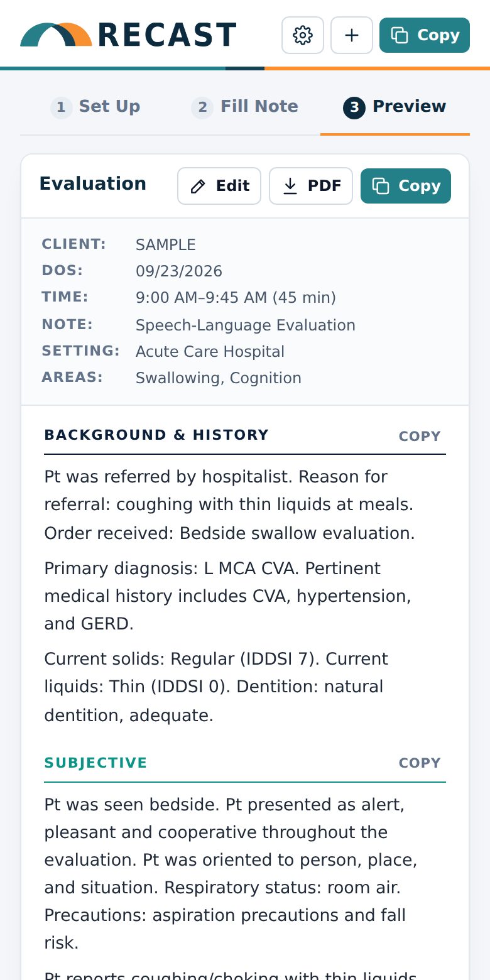490x980 pixels.
Task: Click the step 3 number badge
Action: (354, 107)
